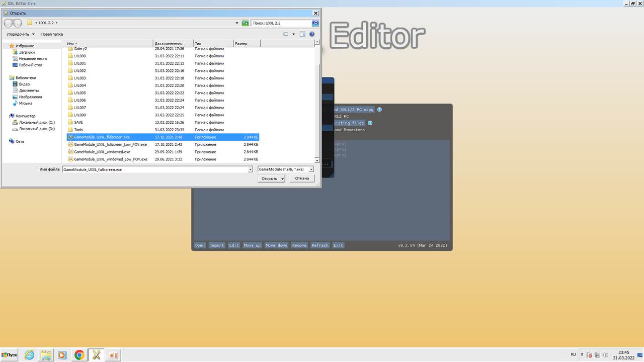Sort by the Имя column header
This screenshot has width=644, height=362.
[x=109, y=44]
